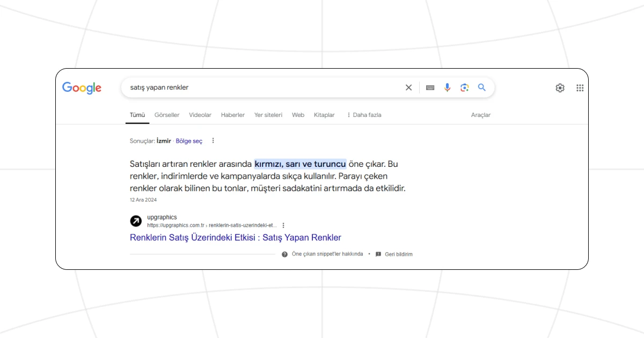Click the date '12 Ara 2024'
This screenshot has width=644, height=338.
[143, 200]
